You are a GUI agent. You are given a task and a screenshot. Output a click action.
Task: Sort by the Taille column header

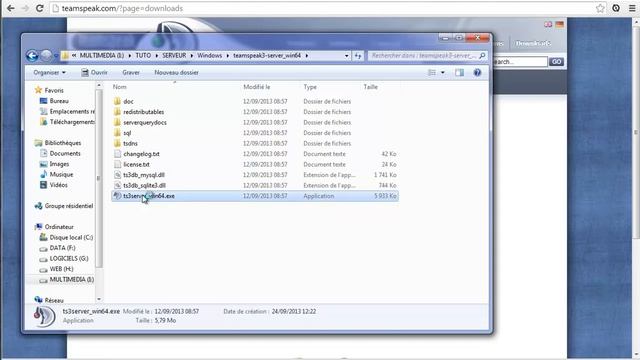click(x=370, y=87)
